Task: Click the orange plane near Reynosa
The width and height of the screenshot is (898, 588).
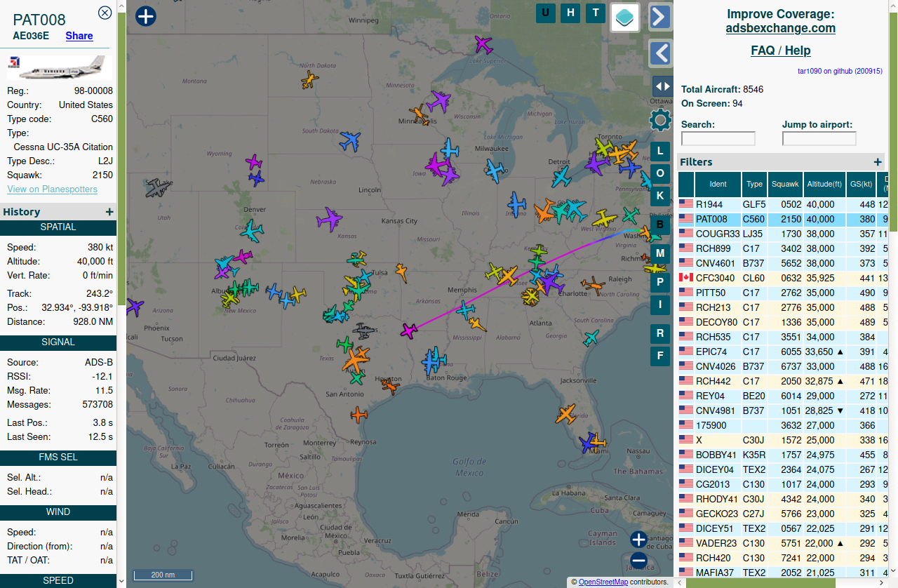Action: 359,415
